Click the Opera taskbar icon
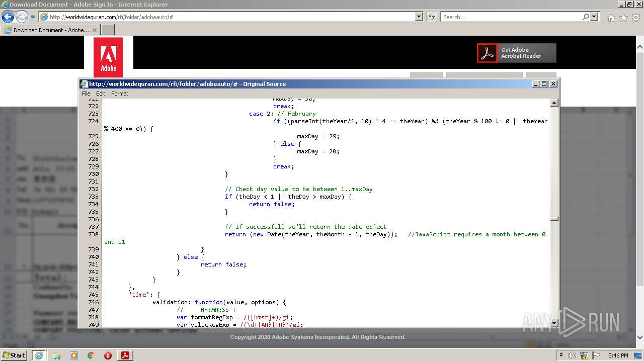Image resolution: width=644 pixels, height=362 pixels. click(x=108, y=355)
